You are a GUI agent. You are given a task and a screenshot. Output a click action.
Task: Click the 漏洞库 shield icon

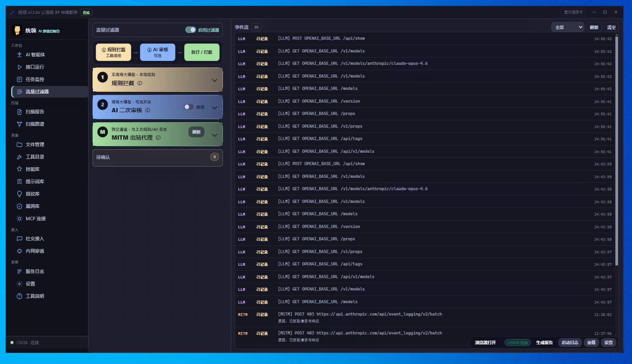(x=19, y=206)
